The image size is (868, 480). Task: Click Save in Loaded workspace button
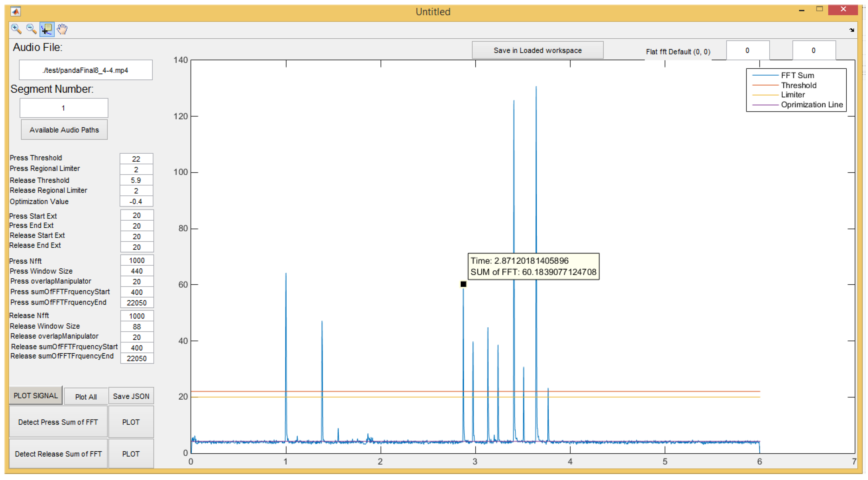coord(537,50)
